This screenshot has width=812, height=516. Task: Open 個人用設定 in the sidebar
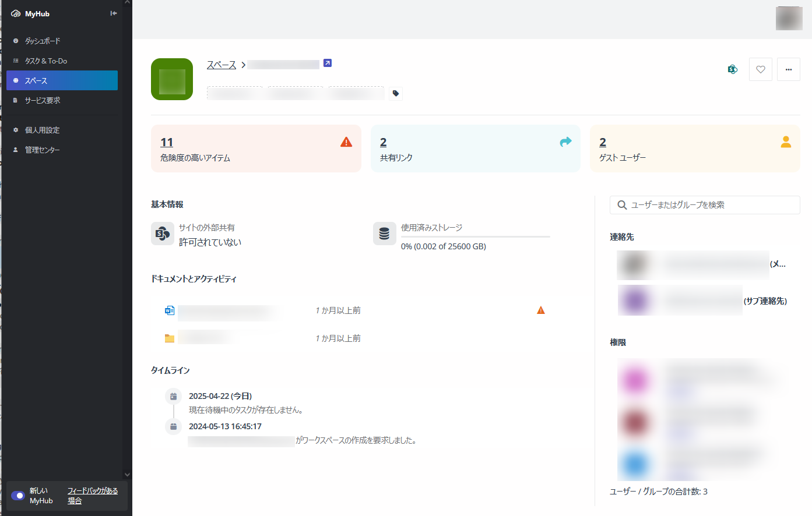click(x=62, y=130)
